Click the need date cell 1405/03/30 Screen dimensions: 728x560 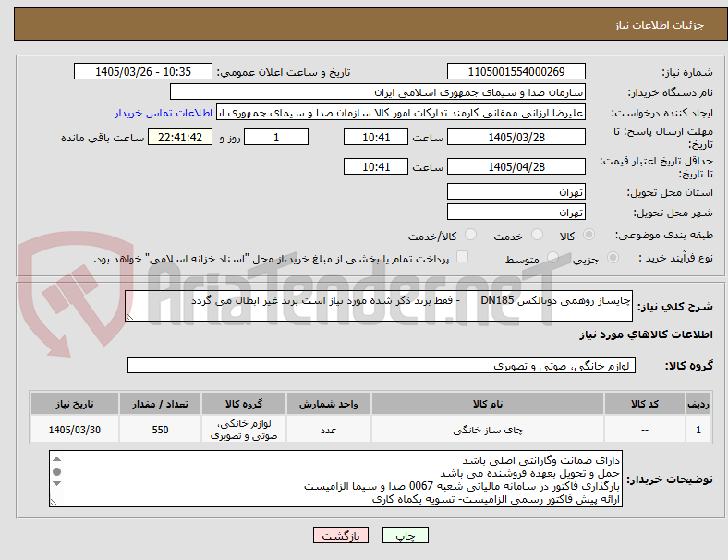coord(75,430)
